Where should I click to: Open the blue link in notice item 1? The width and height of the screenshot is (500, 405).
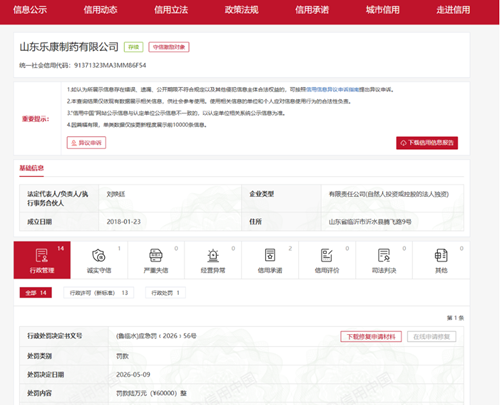point(332,90)
